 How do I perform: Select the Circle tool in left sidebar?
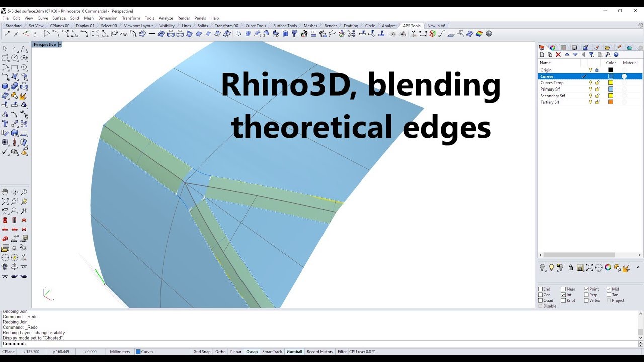pyautogui.click(x=14, y=58)
